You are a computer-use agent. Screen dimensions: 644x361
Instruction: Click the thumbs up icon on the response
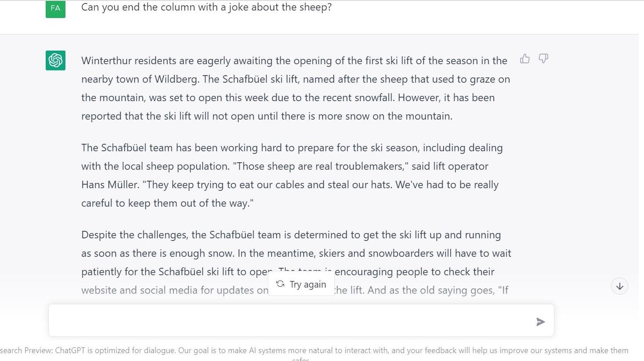525,59
